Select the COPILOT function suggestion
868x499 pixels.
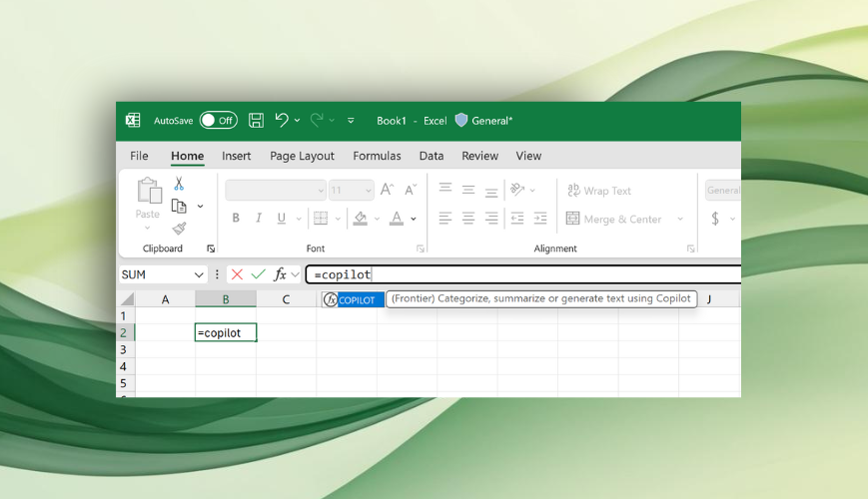point(353,299)
